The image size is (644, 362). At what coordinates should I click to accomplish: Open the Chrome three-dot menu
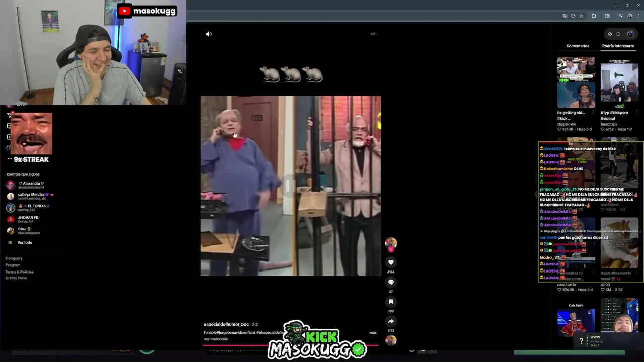tap(638, 16)
